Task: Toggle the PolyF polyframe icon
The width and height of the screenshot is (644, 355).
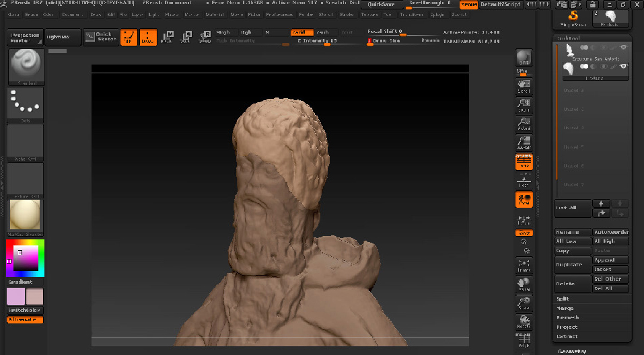Action: click(x=524, y=340)
